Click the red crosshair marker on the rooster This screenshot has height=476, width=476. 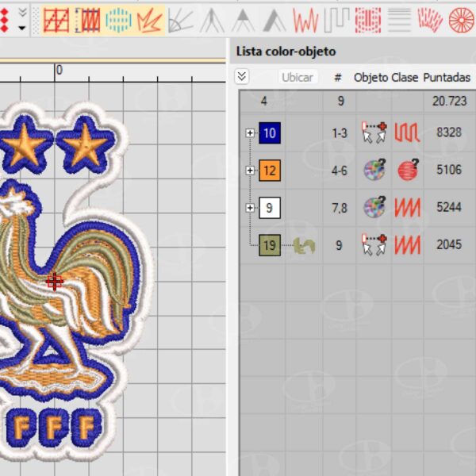click(55, 282)
